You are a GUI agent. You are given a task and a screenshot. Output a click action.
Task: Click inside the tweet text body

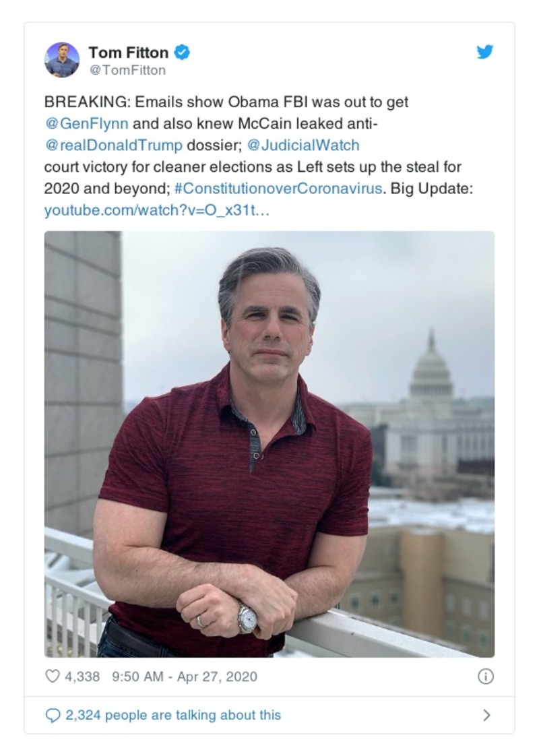(x=202, y=168)
